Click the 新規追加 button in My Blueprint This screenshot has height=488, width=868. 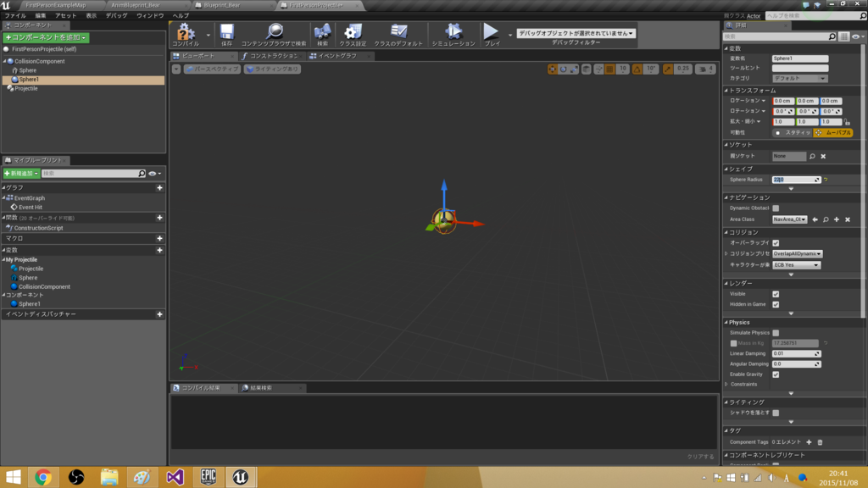point(21,174)
